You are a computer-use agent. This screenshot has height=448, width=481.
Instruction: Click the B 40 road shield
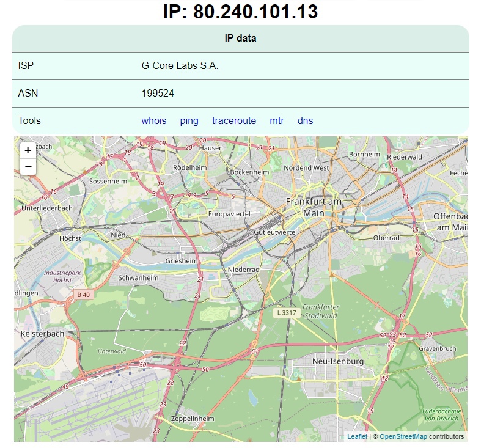83,295
